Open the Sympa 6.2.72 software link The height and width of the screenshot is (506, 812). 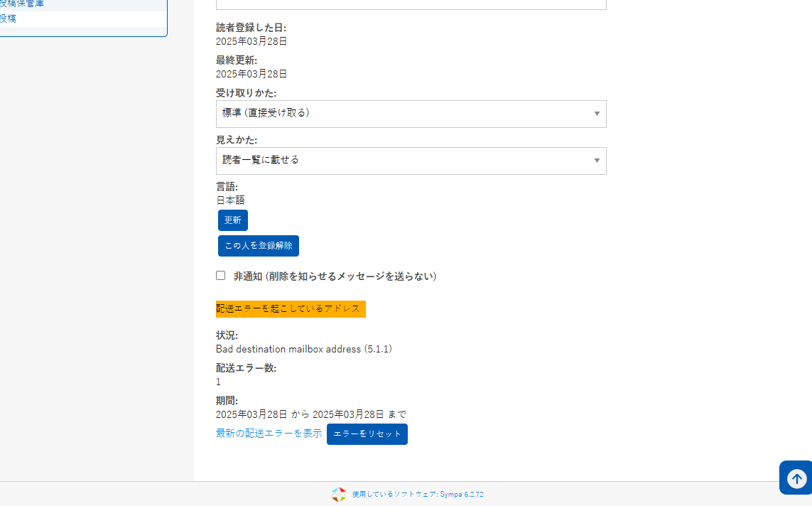(418, 494)
